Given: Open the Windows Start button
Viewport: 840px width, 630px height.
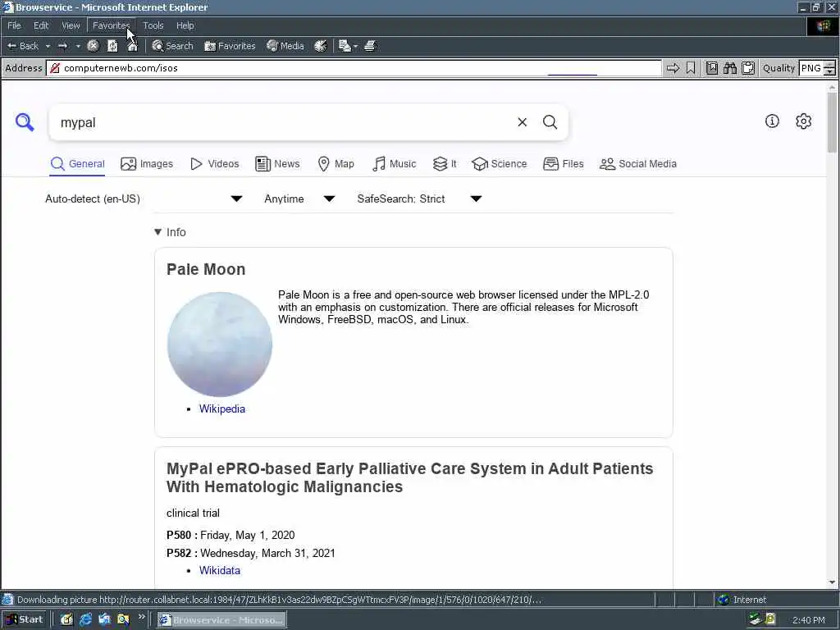Looking at the screenshot, I should [x=25, y=620].
